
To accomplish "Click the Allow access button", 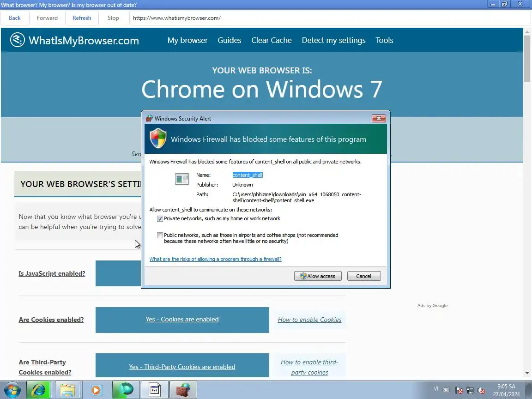I will 318,276.
